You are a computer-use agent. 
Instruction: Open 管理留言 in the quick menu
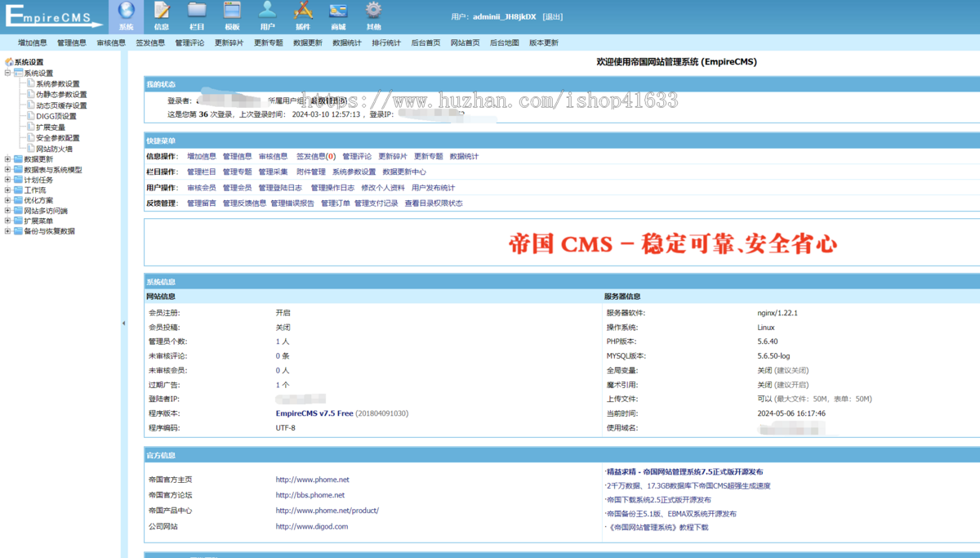(202, 203)
